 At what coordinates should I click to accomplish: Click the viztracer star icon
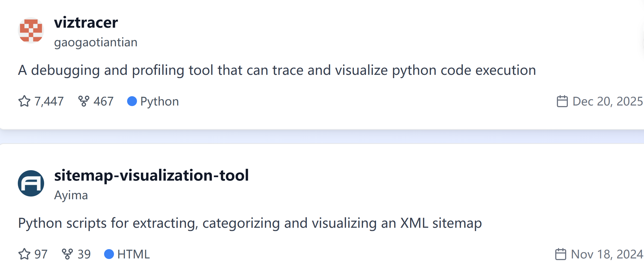tap(24, 101)
